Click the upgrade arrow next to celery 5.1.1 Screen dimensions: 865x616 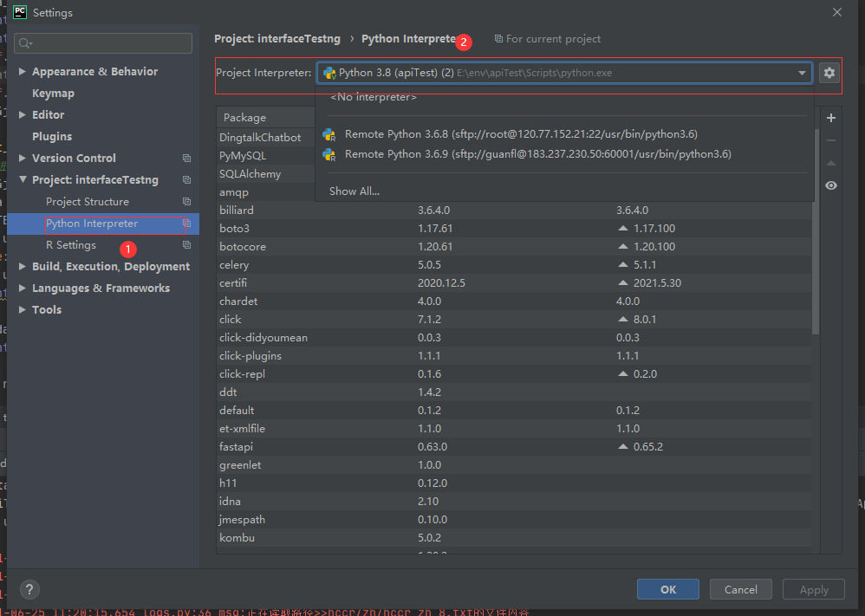pos(623,265)
